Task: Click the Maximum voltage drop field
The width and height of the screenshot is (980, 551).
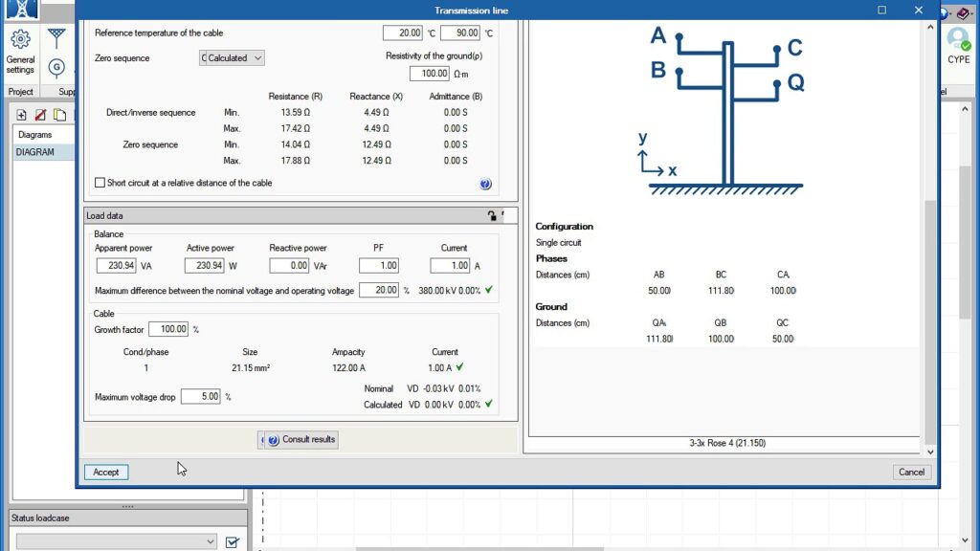Action: tap(200, 396)
